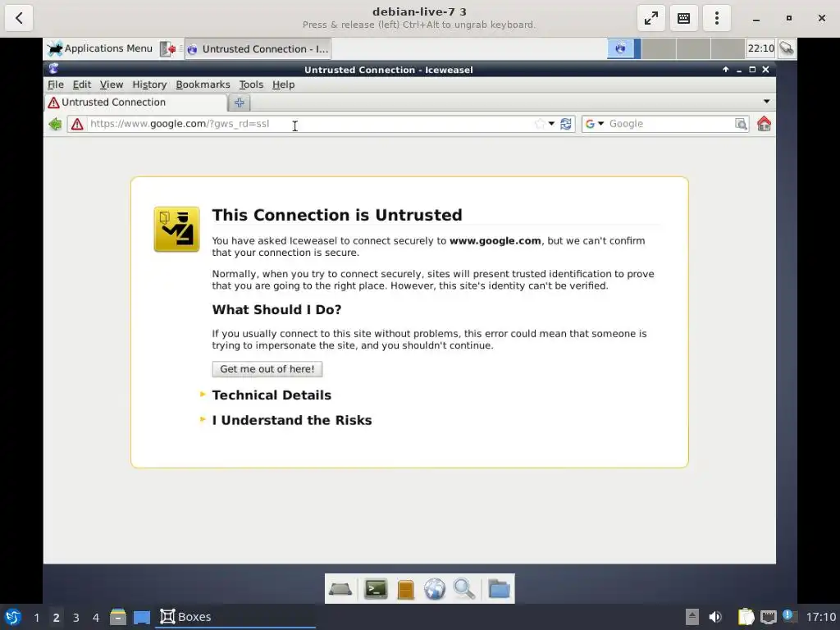Image resolution: width=840 pixels, height=630 pixels.
Task: Click the 17:10 clock in the host taskbar
Action: point(820,617)
